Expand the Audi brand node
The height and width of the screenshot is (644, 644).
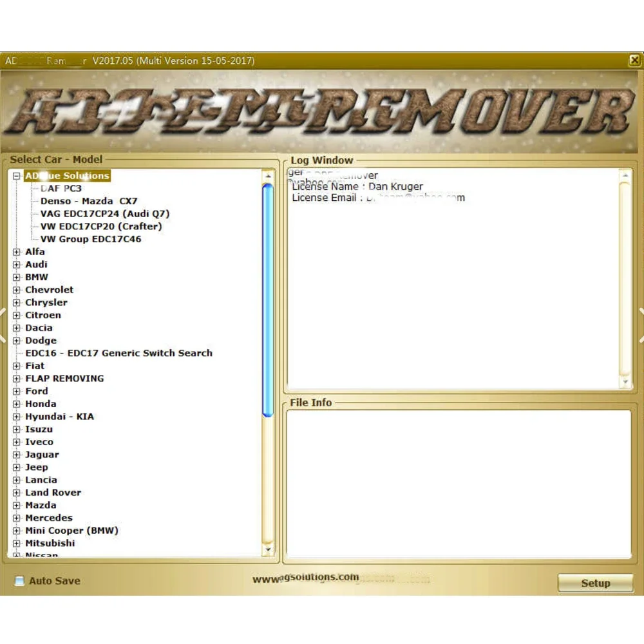point(17,265)
